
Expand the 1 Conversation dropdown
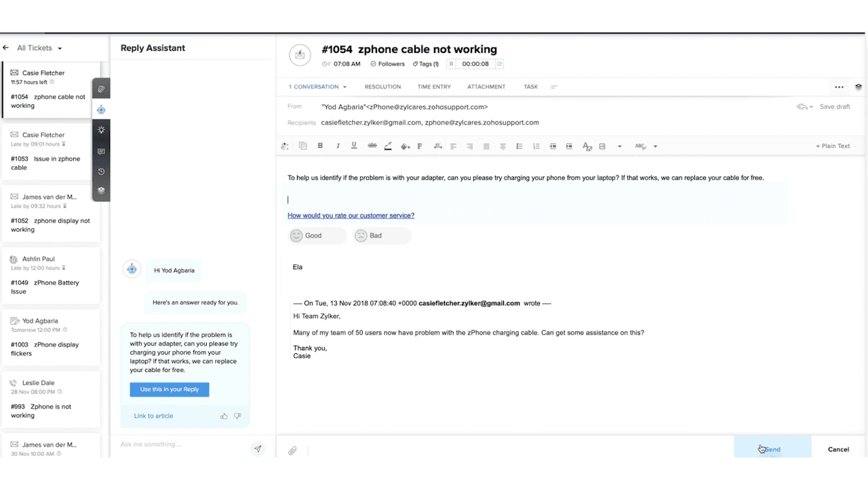(344, 87)
